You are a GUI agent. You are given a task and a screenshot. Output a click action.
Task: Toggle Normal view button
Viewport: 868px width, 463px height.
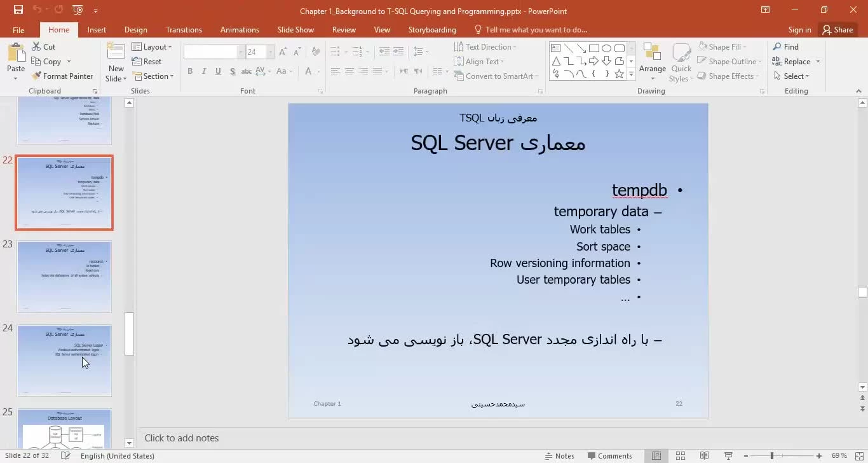coord(656,455)
